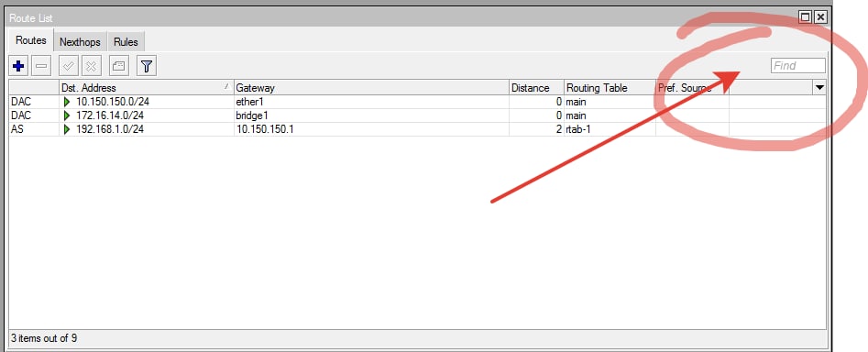Select the 172.16.14.0/24 route

pyautogui.click(x=418, y=115)
